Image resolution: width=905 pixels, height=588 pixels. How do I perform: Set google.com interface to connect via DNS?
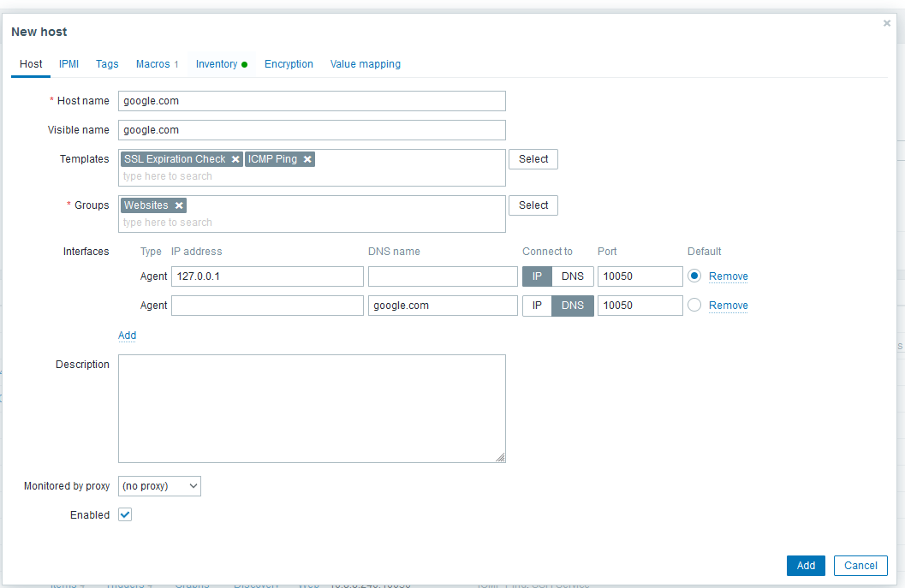pos(573,306)
